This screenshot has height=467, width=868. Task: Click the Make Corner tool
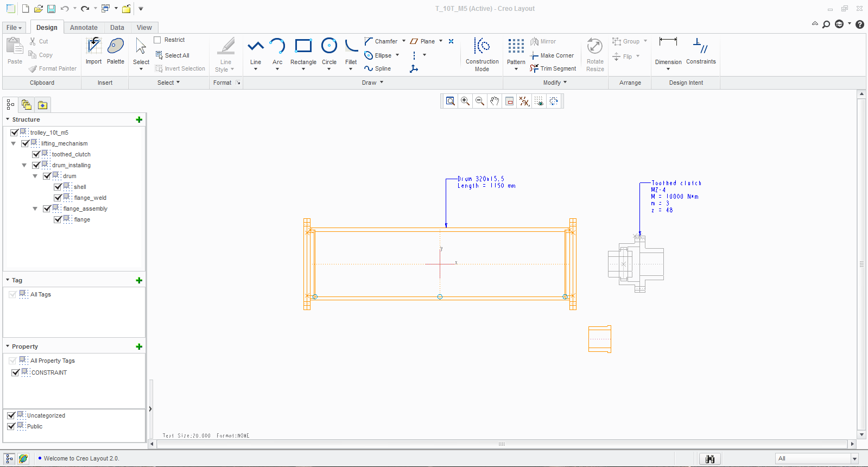pos(552,55)
